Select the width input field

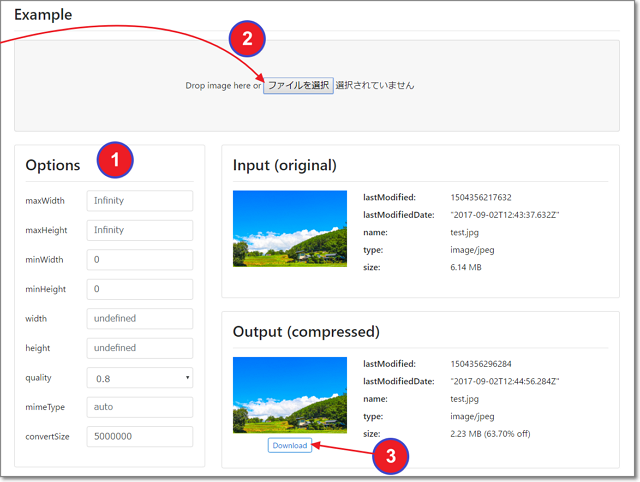[139, 319]
